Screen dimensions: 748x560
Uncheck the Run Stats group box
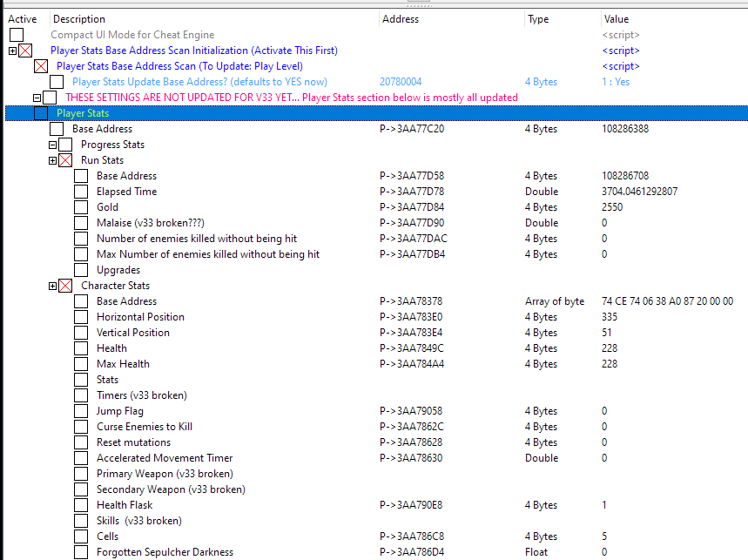click(65, 160)
